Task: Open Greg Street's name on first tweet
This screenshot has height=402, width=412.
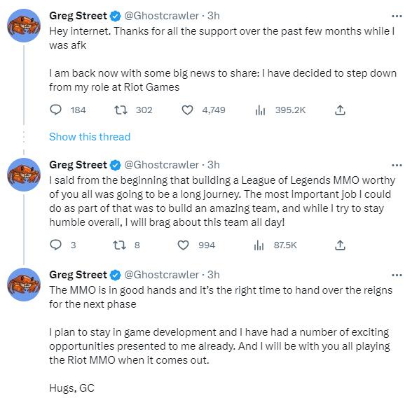Action: click(78, 16)
